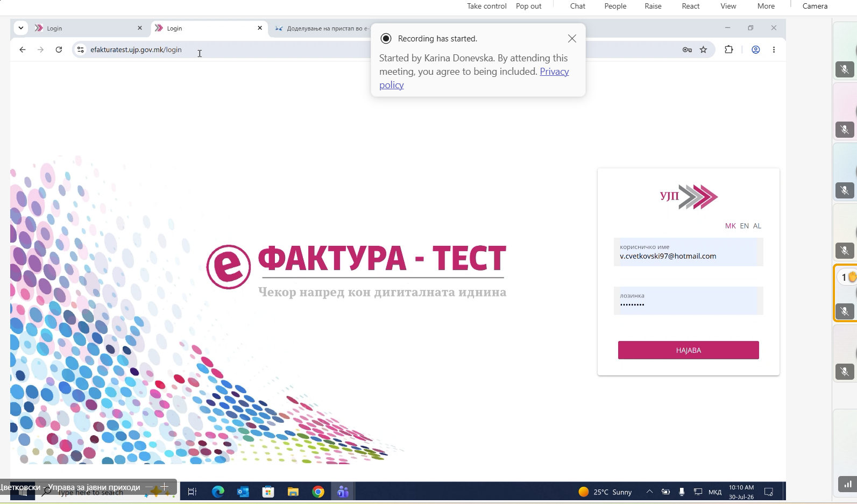The image size is (857, 504).
Task: Open File Explorer from the taskbar
Action: point(293,492)
